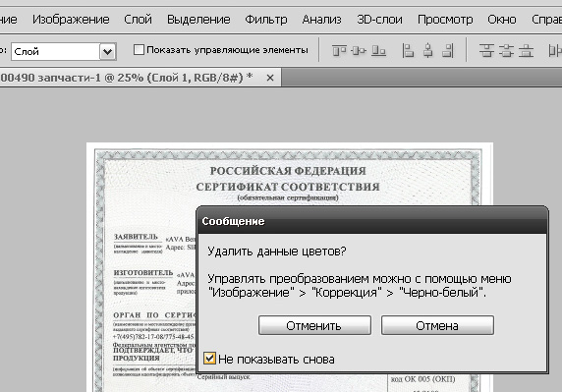Click the 'Отмена' button in dialog
562x392 pixels.
click(x=437, y=325)
